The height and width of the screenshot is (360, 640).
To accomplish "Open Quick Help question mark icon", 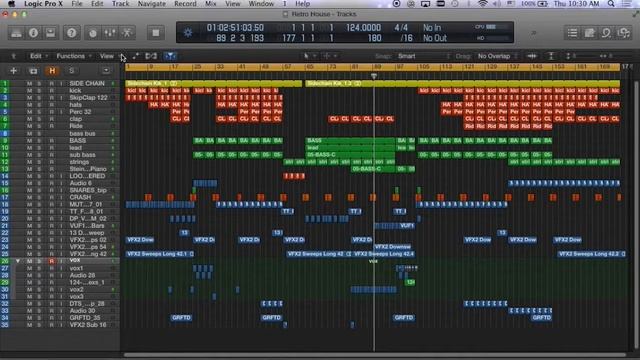I will 71,33.
